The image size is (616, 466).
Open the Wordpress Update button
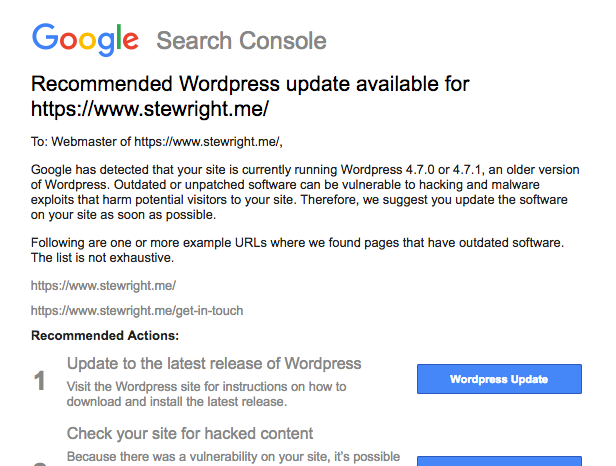(499, 379)
